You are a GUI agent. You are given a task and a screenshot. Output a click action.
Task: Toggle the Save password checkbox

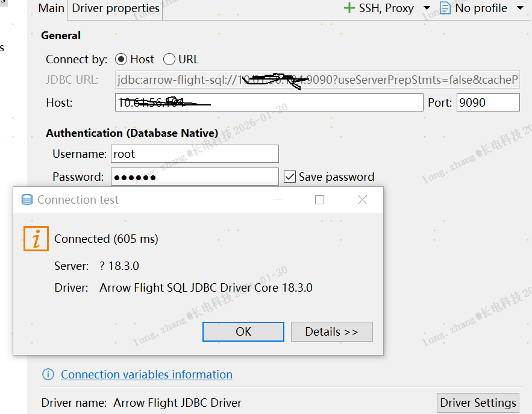(x=290, y=177)
